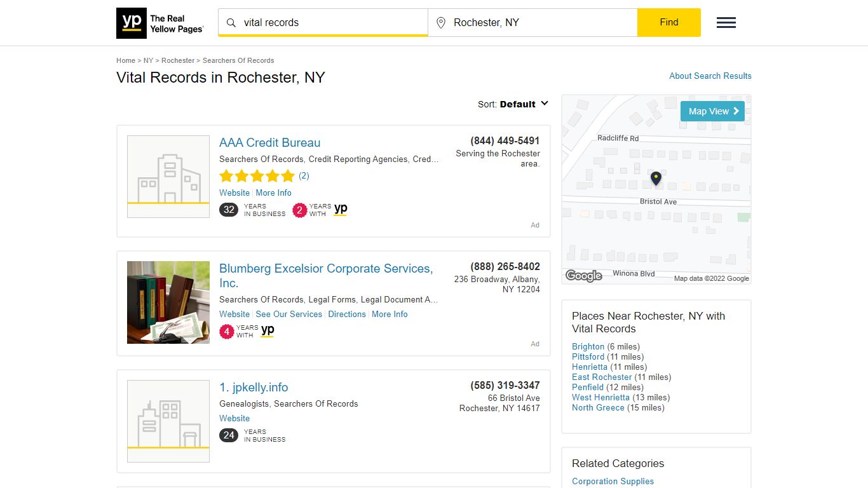Get Directions to Blumberg Excelsior

click(347, 314)
